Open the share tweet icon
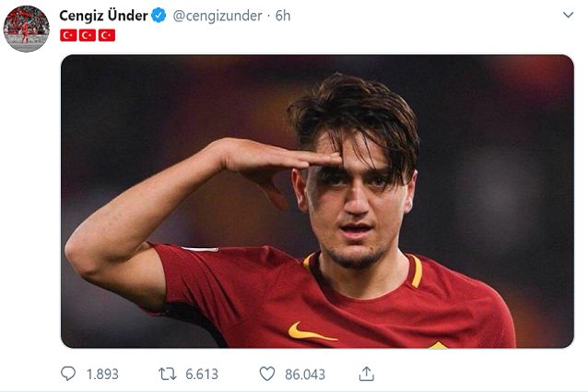This screenshot has height=392, width=588. click(x=367, y=374)
